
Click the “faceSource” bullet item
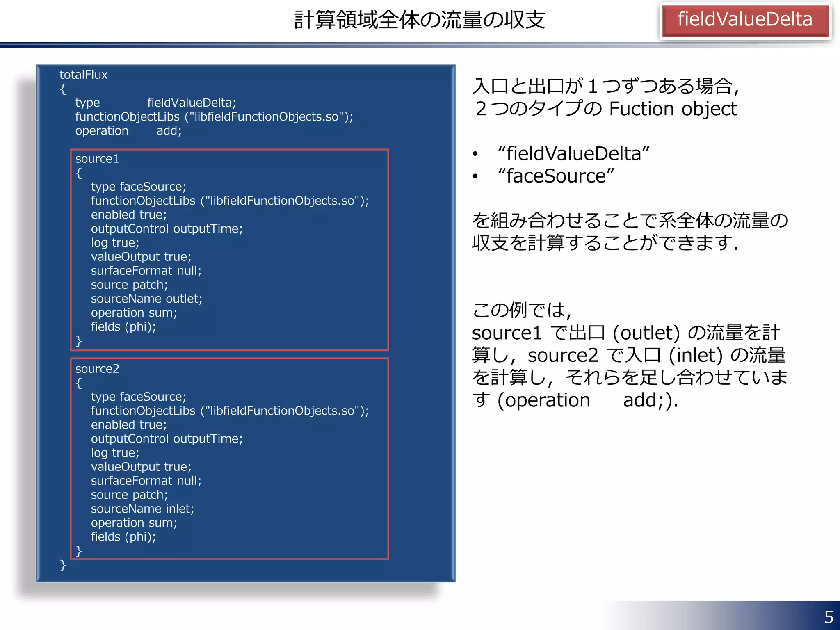point(555,176)
